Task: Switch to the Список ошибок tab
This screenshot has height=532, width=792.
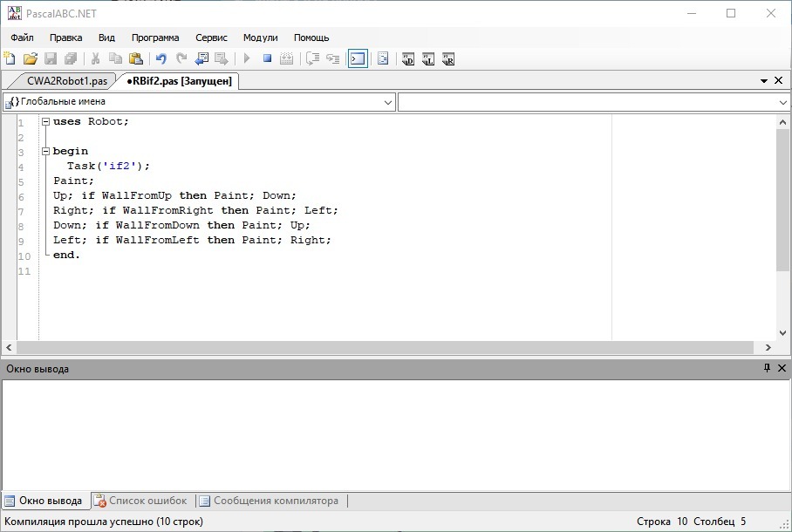Action: pyautogui.click(x=141, y=501)
